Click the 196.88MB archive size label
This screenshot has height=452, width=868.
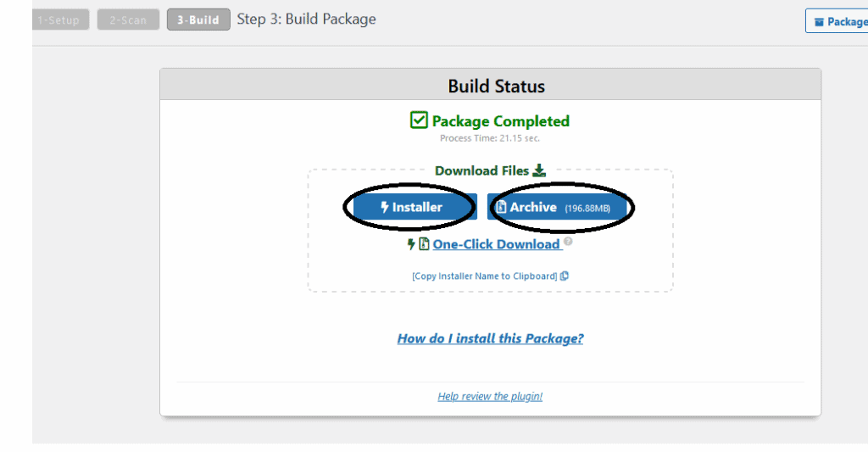point(587,209)
